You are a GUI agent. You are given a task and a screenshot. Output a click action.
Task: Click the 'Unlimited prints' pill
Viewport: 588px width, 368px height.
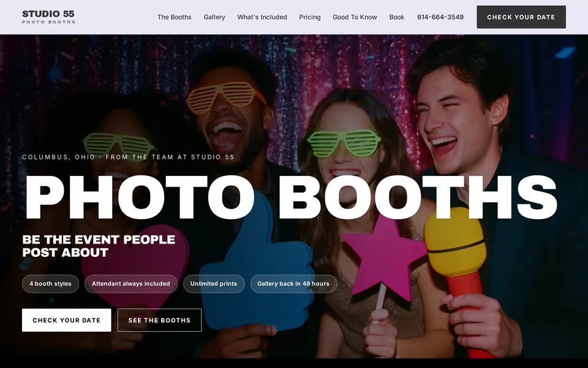coord(214,284)
